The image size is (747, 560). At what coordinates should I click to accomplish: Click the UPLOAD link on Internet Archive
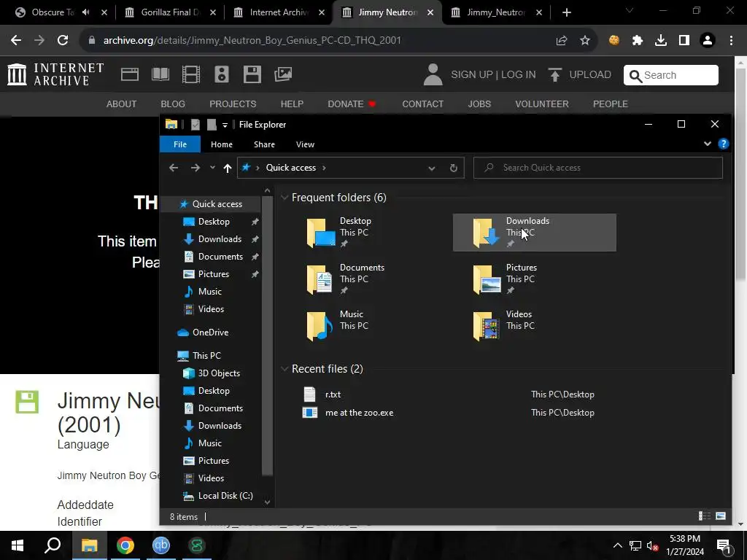[579, 75]
